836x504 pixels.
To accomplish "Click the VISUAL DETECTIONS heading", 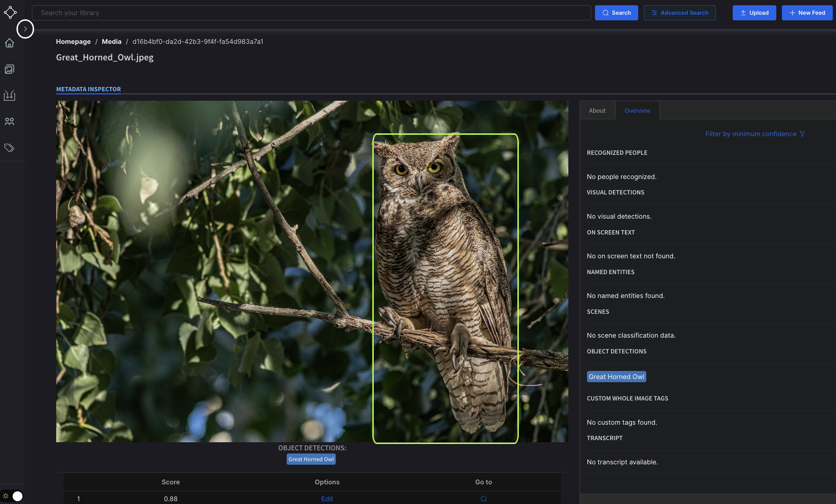I will 615,192.
